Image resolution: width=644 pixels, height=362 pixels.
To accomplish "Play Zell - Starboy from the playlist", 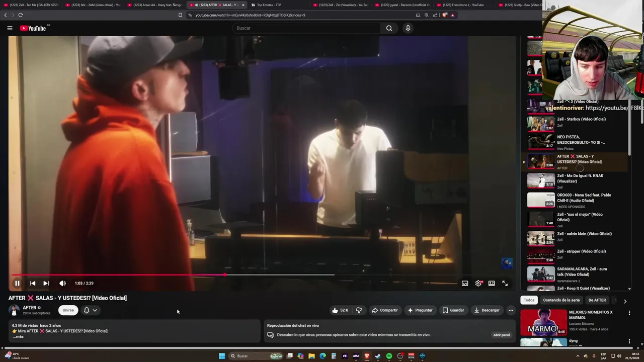I will [x=574, y=123].
